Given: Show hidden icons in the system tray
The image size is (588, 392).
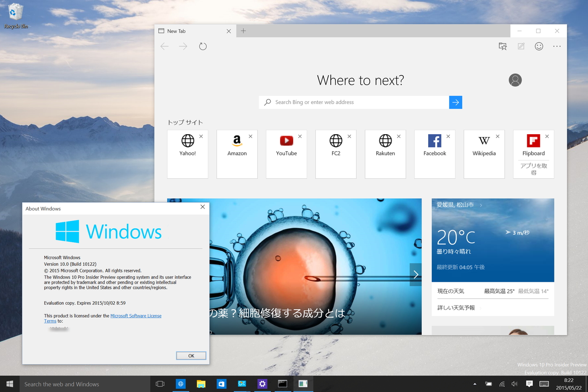Looking at the screenshot, I should point(475,384).
